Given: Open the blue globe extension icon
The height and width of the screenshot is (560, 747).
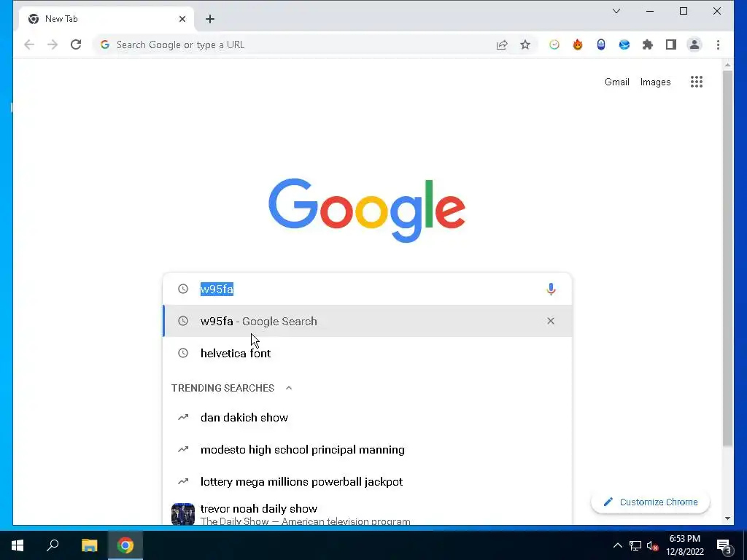Looking at the screenshot, I should click(624, 44).
